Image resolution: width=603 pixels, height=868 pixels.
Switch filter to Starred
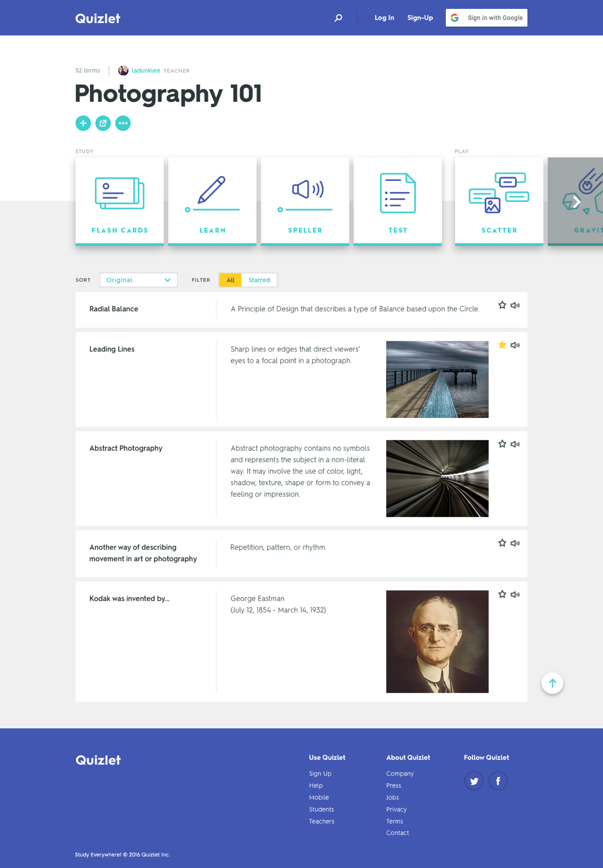coord(259,280)
